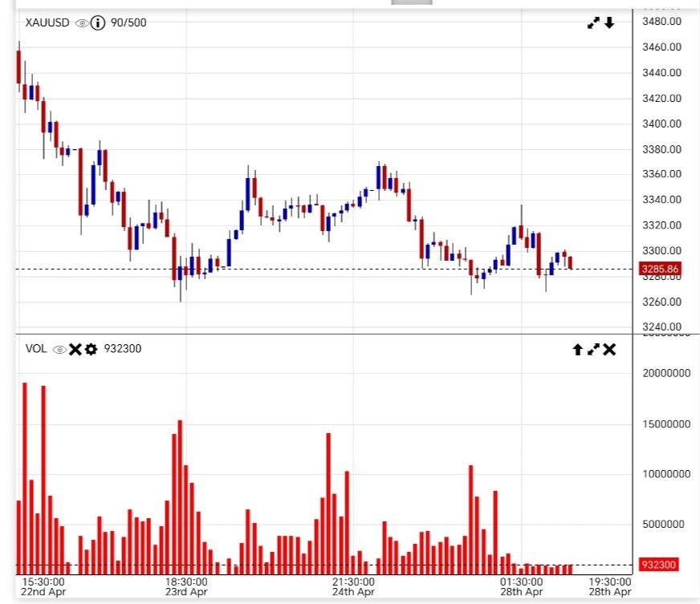Move the VOL pane up

coord(577,349)
